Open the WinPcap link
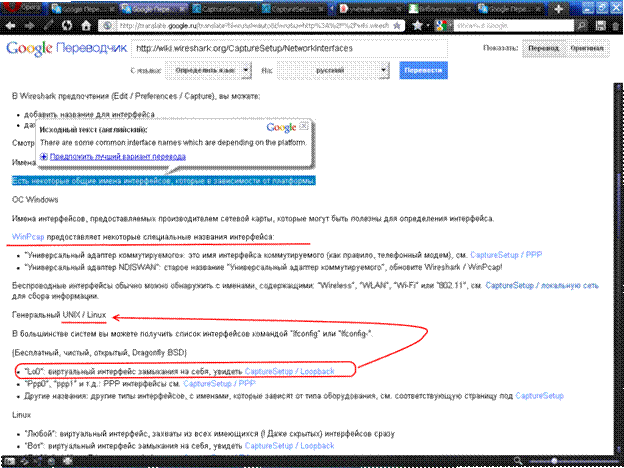This screenshot has height=468, width=624. (x=28, y=237)
